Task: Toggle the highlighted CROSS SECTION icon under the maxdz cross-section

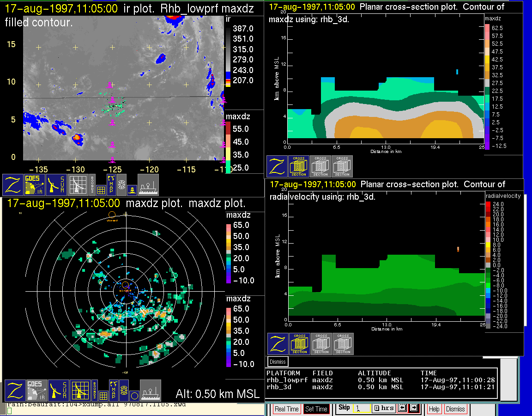Action: coord(299,166)
